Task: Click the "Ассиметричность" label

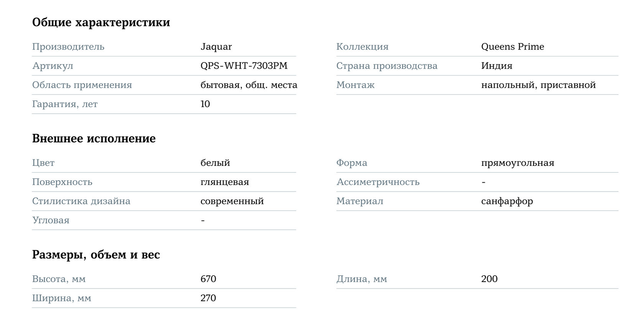Action: coord(378,182)
